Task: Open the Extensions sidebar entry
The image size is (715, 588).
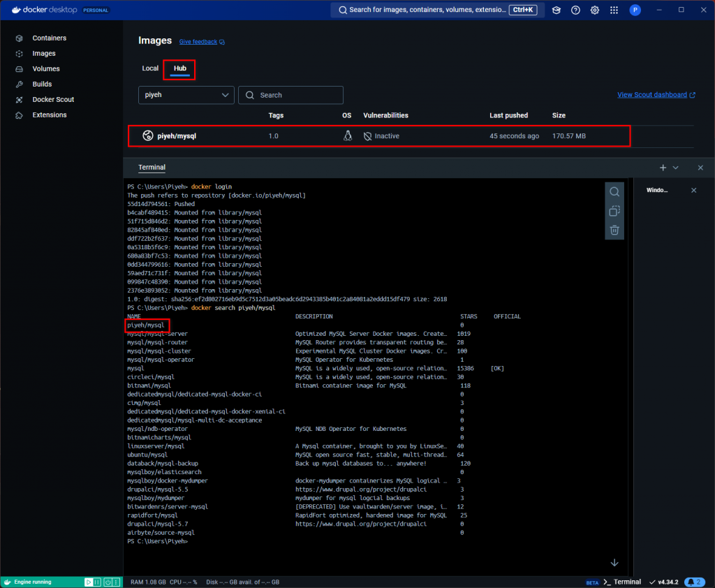Action: pos(50,115)
